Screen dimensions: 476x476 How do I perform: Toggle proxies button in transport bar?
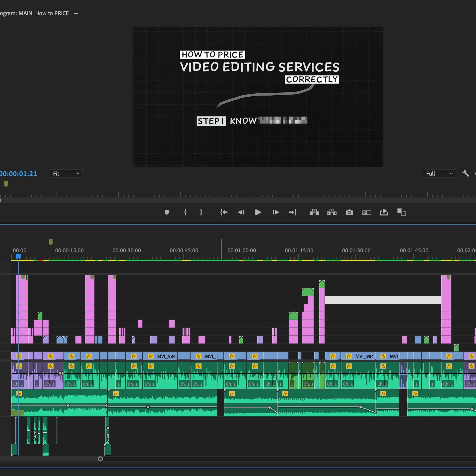point(401,212)
